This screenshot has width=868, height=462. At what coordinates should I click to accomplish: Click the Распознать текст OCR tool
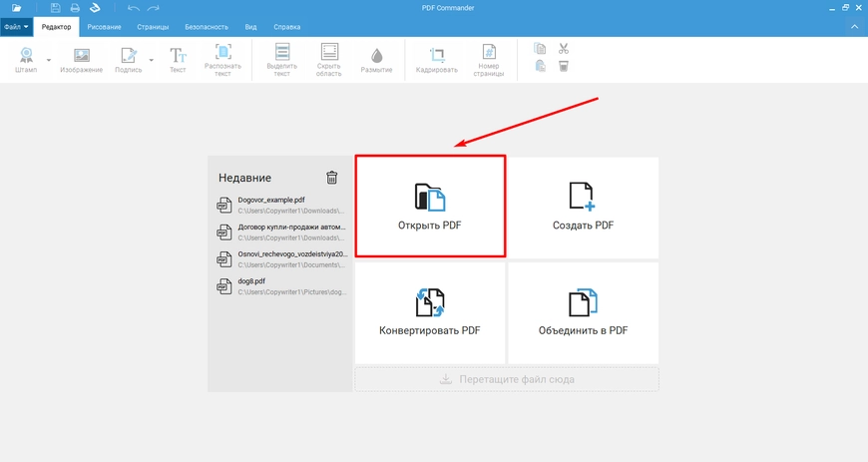(222, 60)
